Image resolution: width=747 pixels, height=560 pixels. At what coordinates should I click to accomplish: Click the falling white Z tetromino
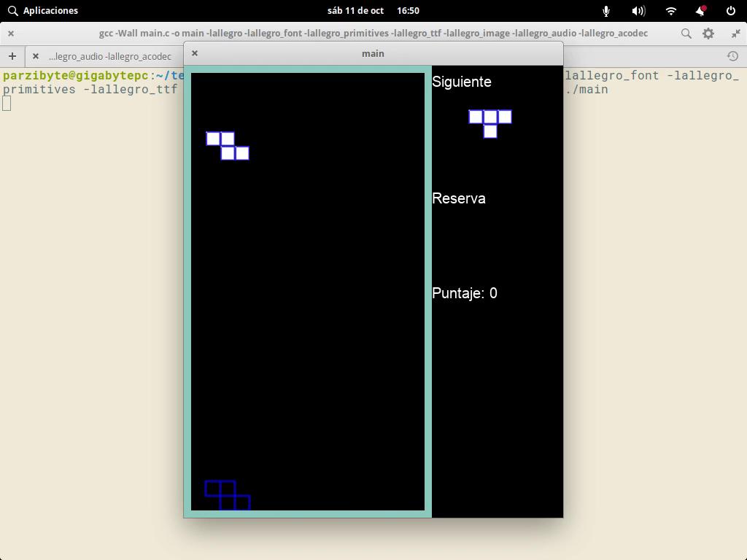pos(228,146)
